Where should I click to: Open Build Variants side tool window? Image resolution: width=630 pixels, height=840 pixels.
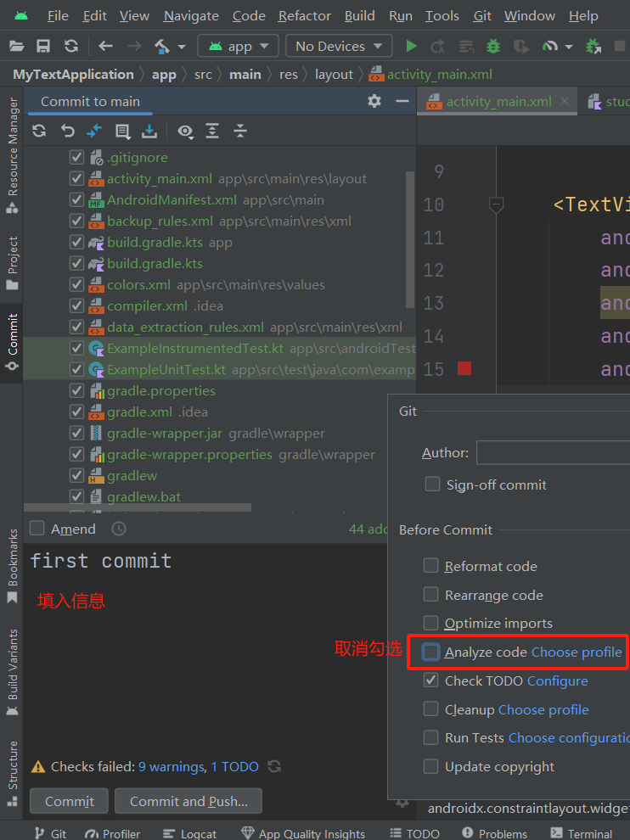coord(13,672)
